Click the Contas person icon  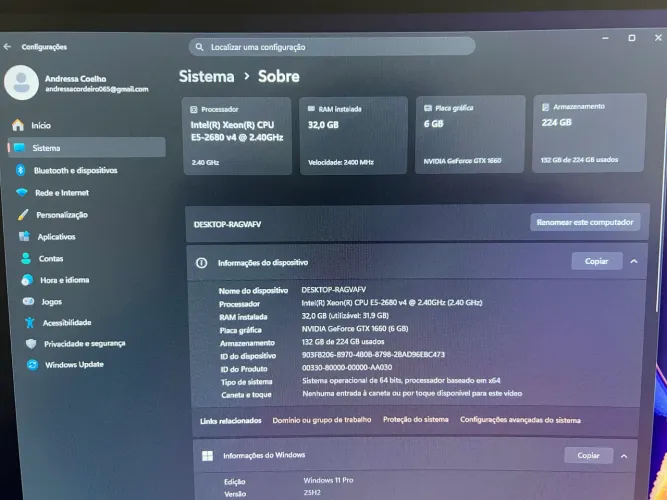(26, 258)
